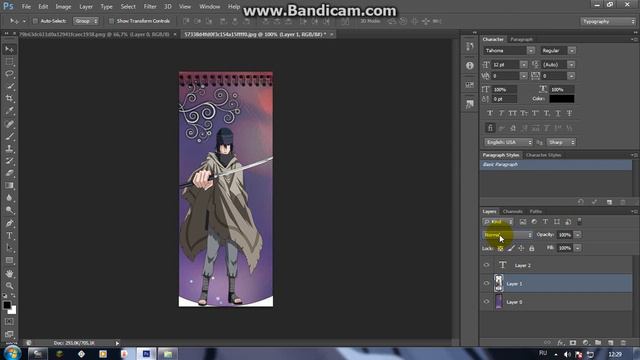Lock transparent pixels icon

coord(500,248)
